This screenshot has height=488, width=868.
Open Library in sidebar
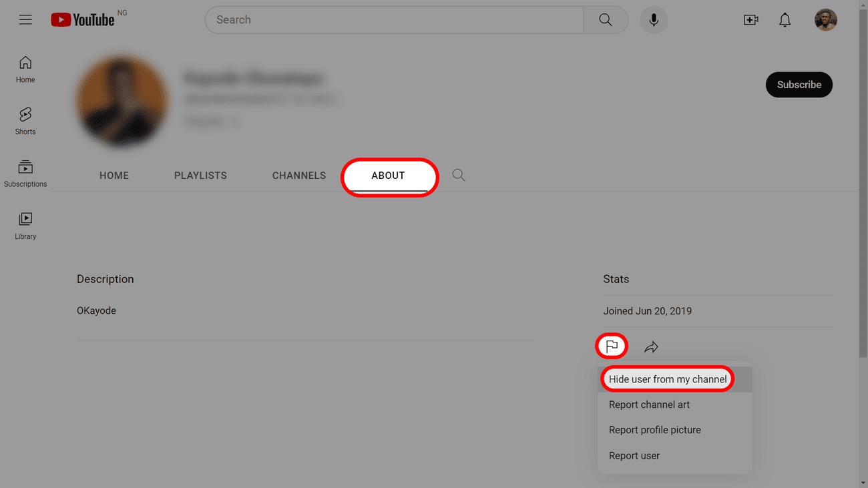25,226
